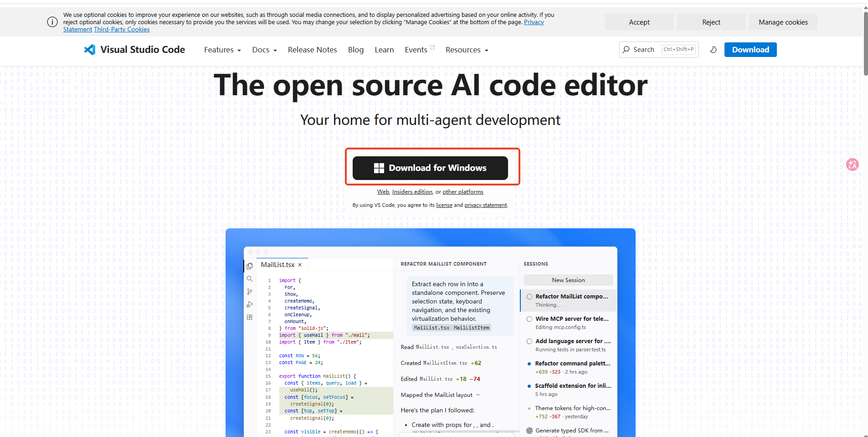Click the Search field in the header

[x=659, y=49]
